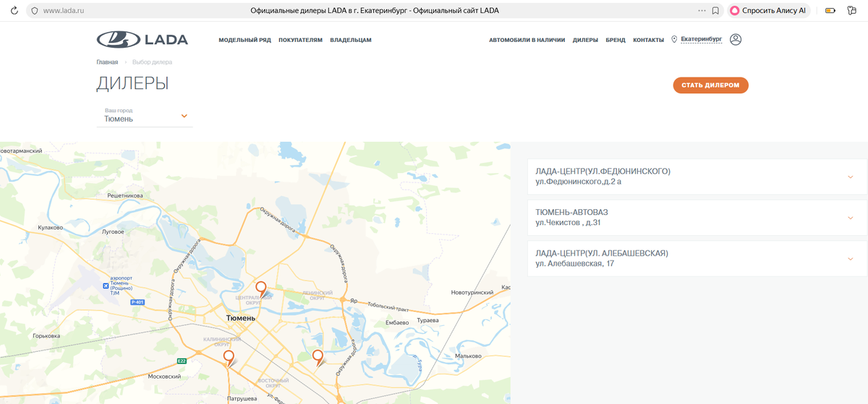The width and height of the screenshot is (868, 404).
Task: Go home via the LADA logo
Action: pyautogui.click(x=142, y=40)
